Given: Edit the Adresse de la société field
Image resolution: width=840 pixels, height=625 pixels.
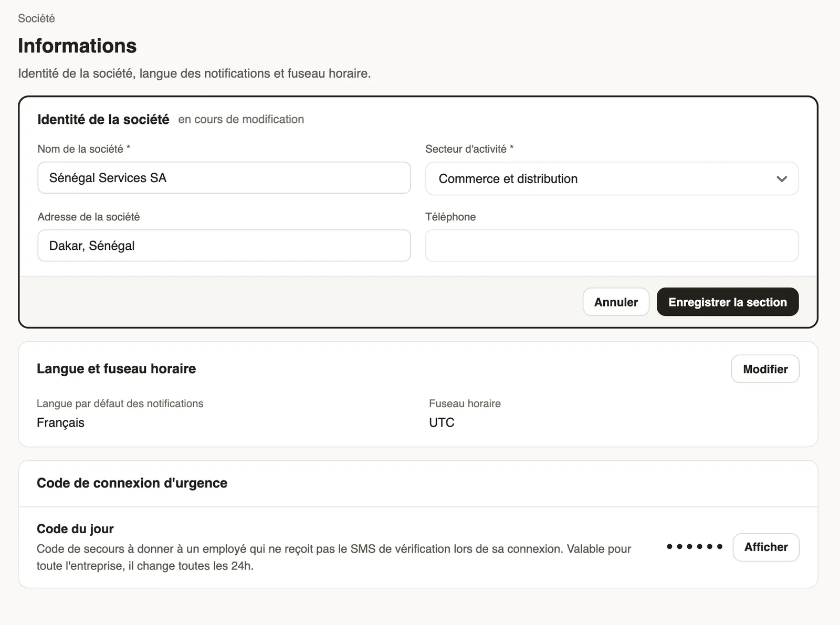Looking at the screenshot, I should [x=224, y=246].
